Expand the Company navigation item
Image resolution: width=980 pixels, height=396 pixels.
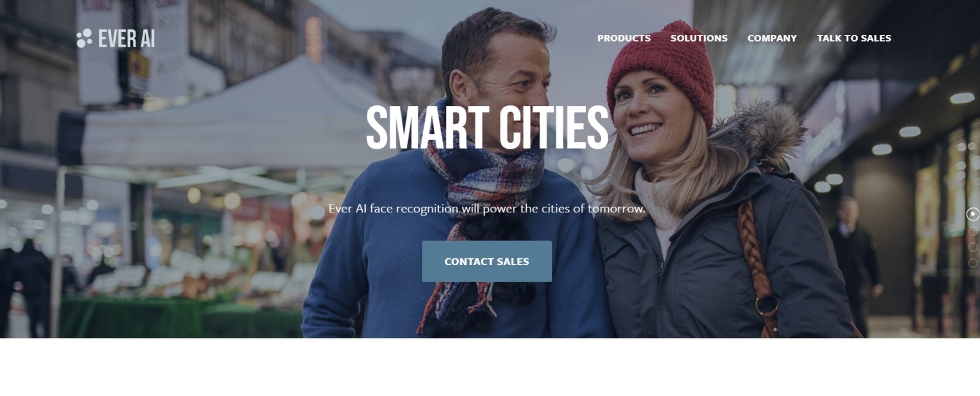pos(772,38)
